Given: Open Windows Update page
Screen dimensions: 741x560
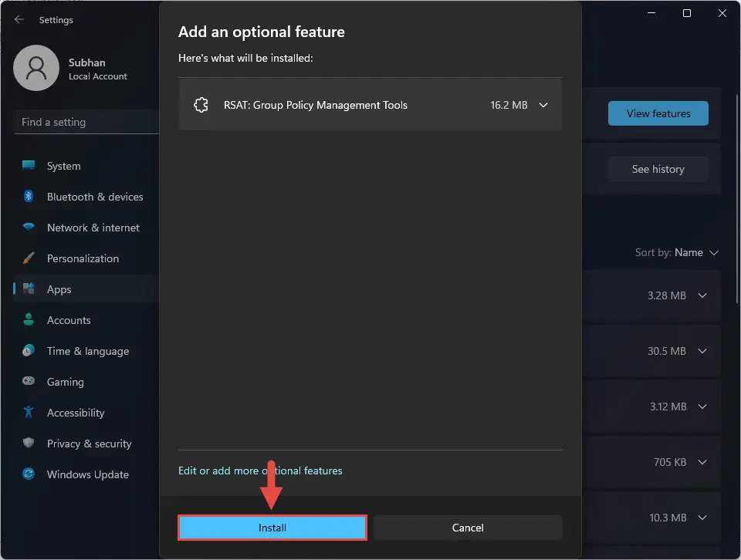Looking at the screenshot, I should tap(88, 474).
